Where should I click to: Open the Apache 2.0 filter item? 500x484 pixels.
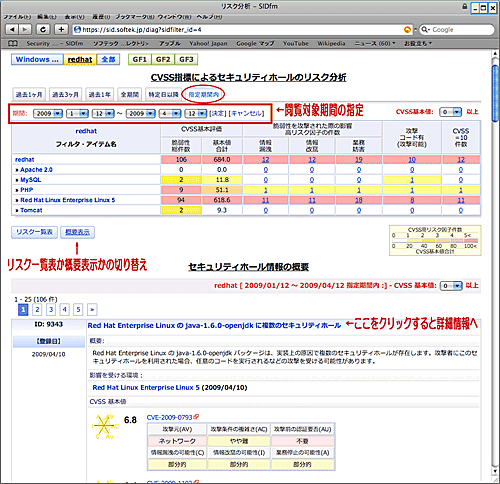tap(36, 170)
